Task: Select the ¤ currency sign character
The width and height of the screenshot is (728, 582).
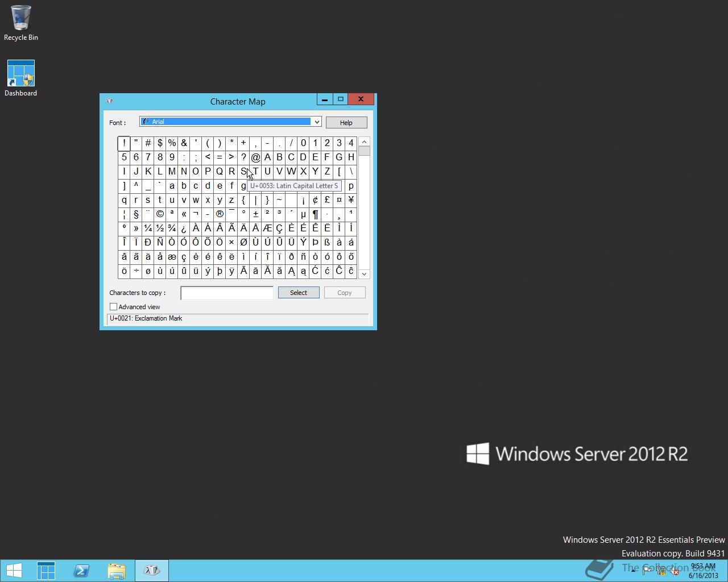Action: pos(339,200)
